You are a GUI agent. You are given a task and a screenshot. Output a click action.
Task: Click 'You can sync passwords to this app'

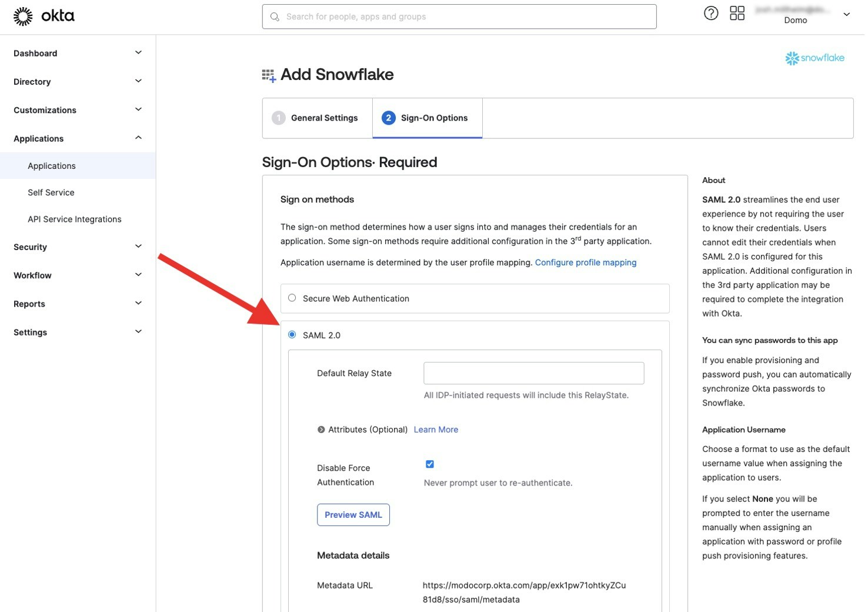tap(770, 340)
